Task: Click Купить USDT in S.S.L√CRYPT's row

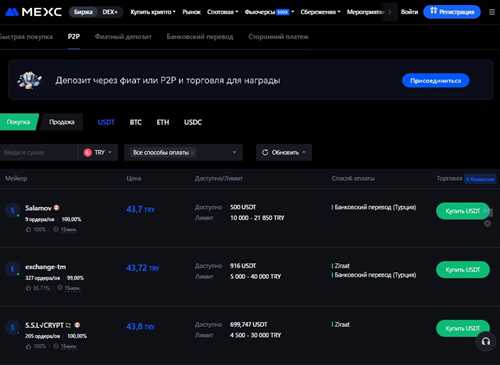Action: (463, 328)
